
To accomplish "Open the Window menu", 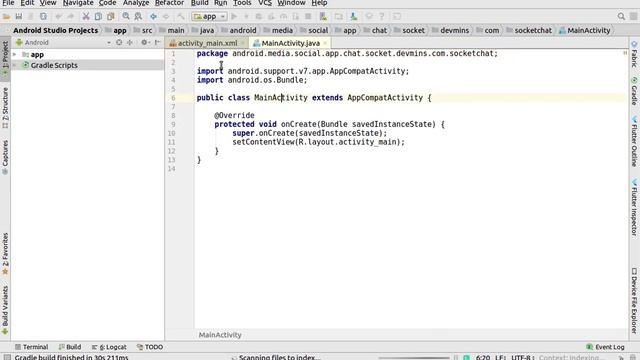I will 291,3.
